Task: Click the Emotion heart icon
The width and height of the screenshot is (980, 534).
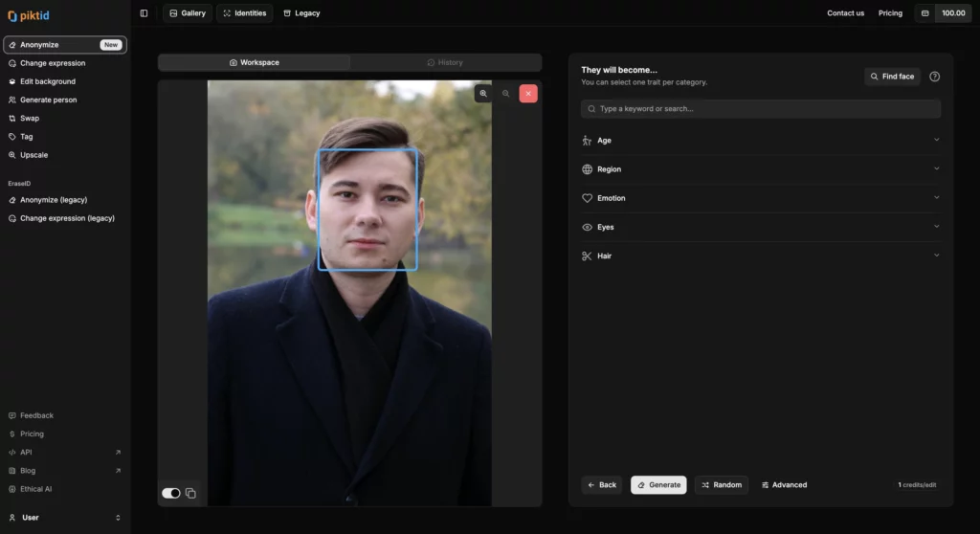Action: coord(587,198)
